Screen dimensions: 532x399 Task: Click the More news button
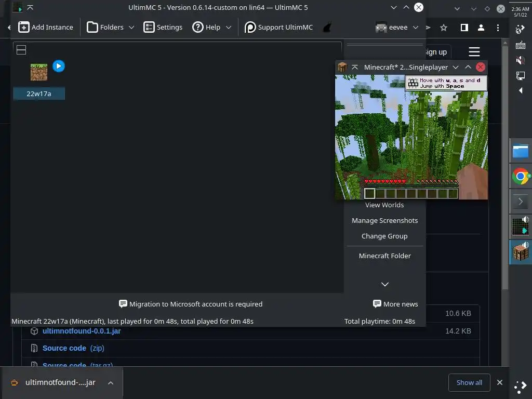pyautogui.click(x=395, y=304)
